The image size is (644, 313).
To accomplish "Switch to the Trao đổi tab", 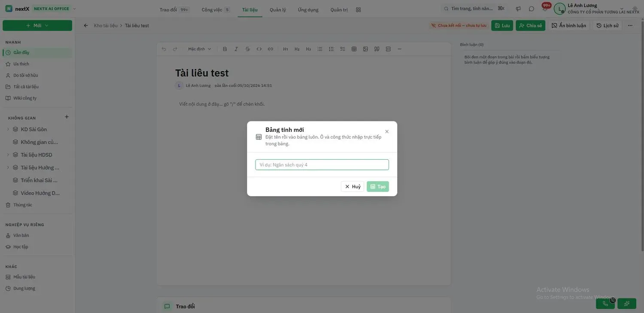I will pos(174,9).
